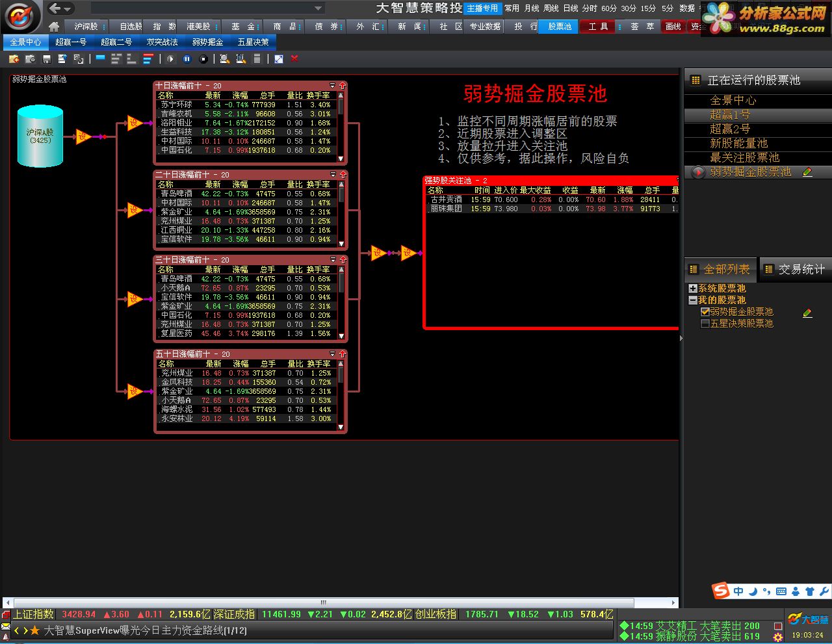Click the remove folder toolbar icon
832x644 pixels.
tap(30, 59)
